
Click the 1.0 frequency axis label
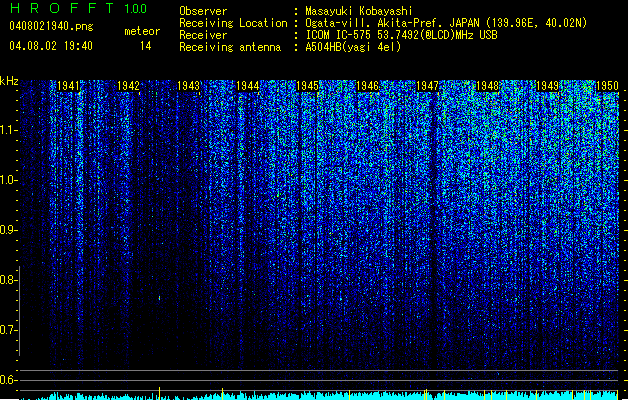point(8,180)
